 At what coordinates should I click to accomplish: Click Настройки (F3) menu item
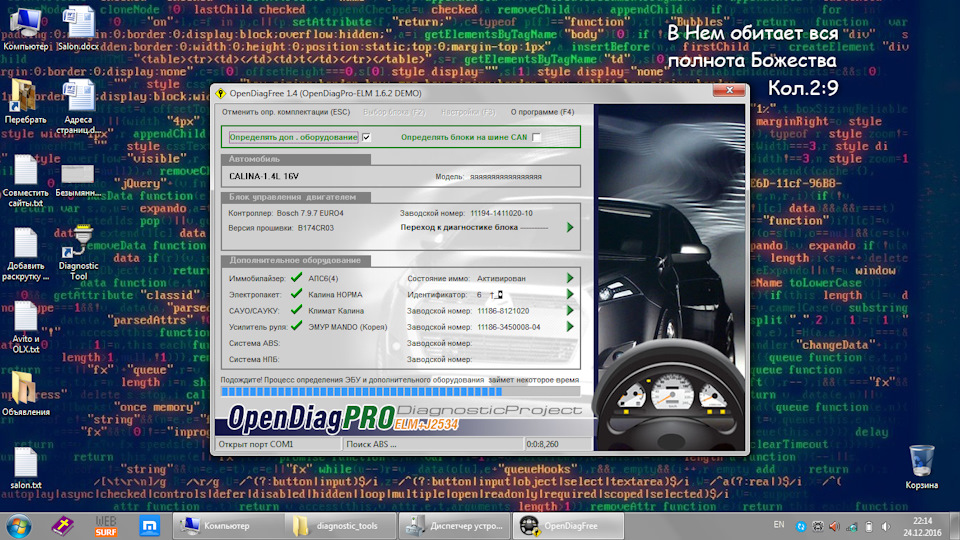coord(468,112)
